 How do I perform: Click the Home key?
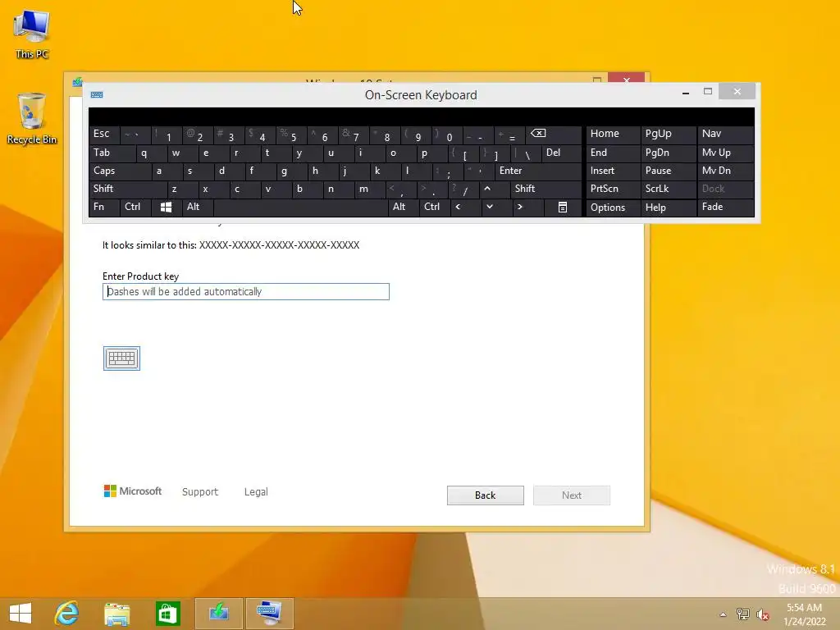point(613,134)
